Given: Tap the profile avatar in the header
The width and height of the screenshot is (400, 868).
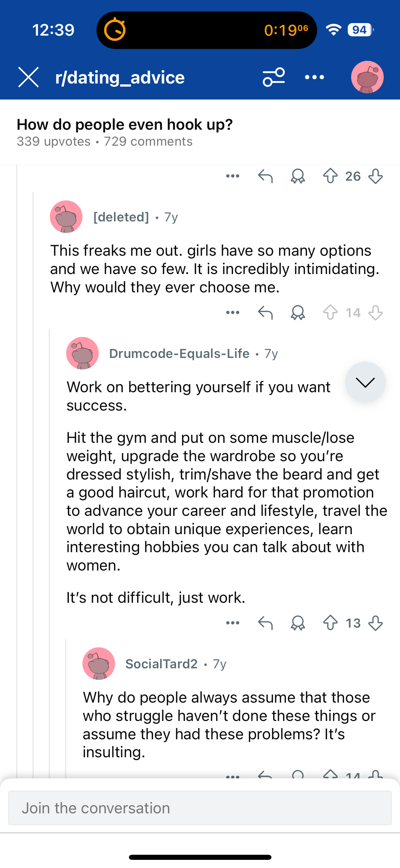Looking at the screenshot, I should [x=367, y=77].
